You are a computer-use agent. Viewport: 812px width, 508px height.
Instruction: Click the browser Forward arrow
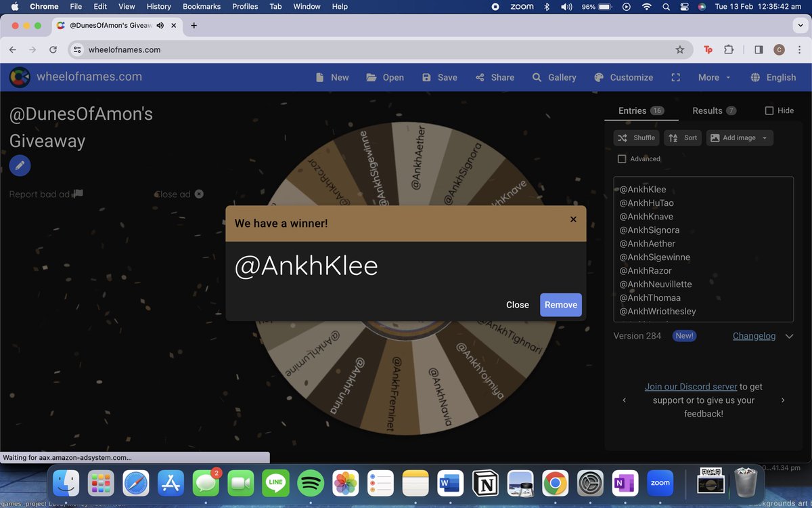pos(32,49)
